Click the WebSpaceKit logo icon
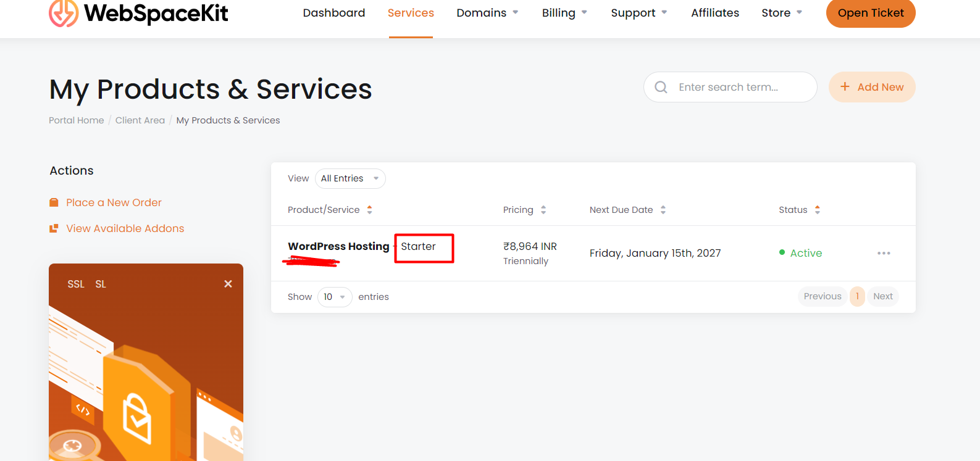Screen dimensions: 980x461 coord(64,13)
